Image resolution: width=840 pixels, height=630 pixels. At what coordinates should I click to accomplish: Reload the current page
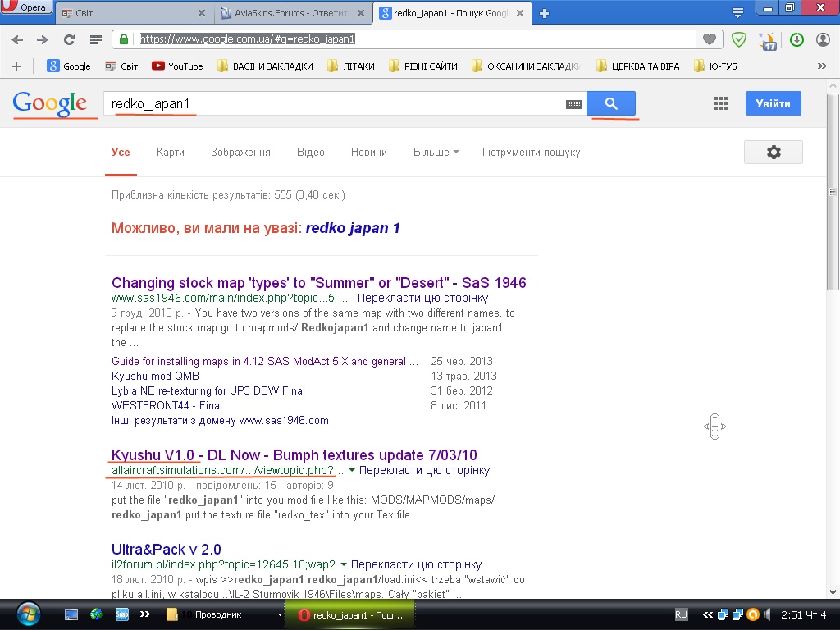pyautogui.click(x=69, y=39)
